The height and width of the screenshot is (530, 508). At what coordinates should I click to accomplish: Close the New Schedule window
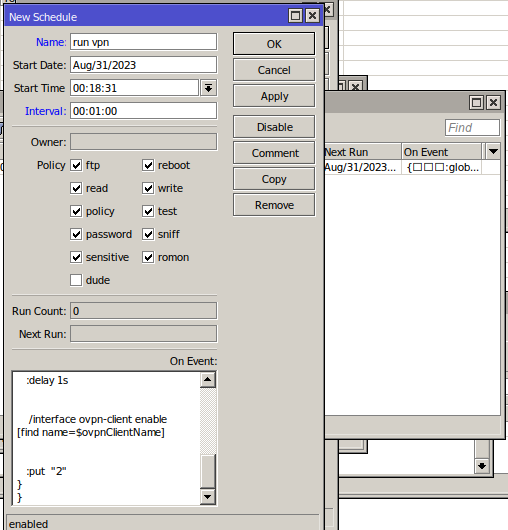[312, 16]
